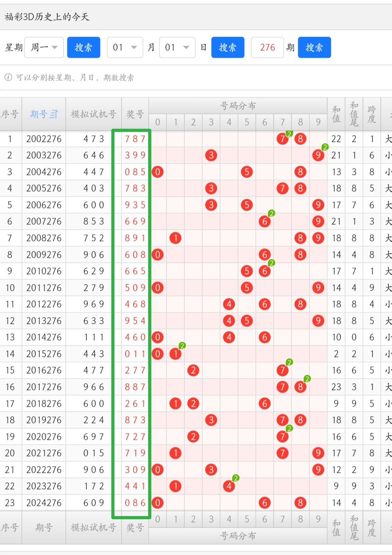
Task: Click red ball 5 in issue 2004276 row
Action: pyautogui.click(x=247, y=172)
